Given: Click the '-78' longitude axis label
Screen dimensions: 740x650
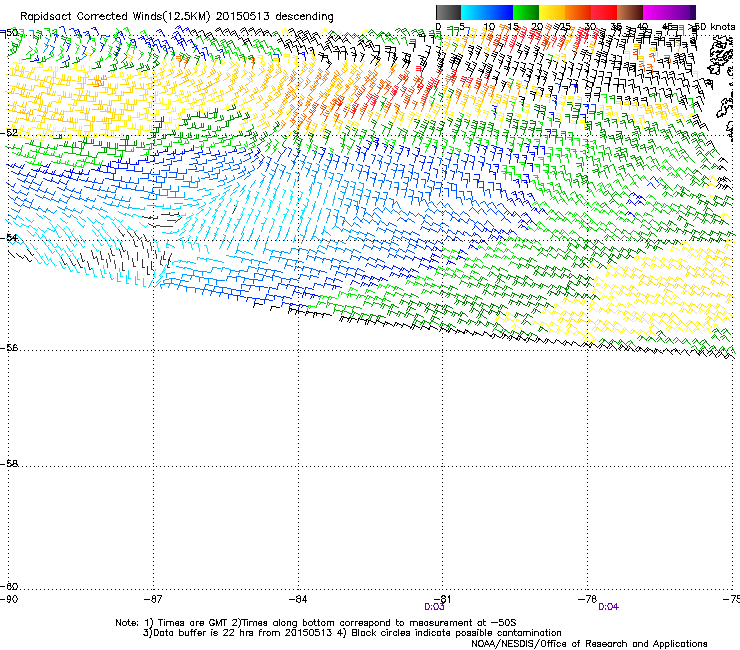Looking at the screenshot, I should click(588, 599).
